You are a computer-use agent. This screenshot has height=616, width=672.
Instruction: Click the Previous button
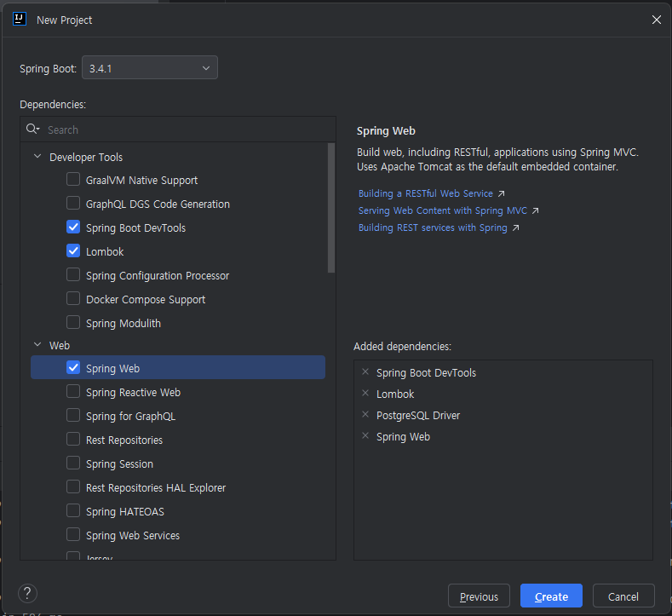(479, 596)
